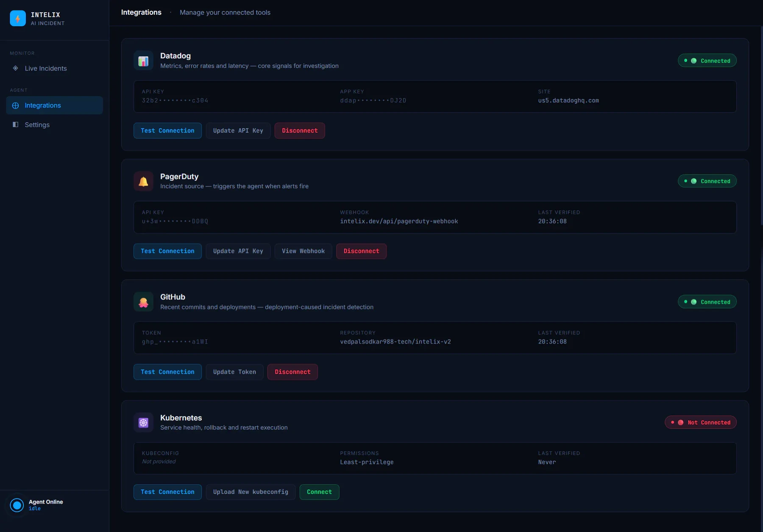The height and width of the screenshot is (532, 763).
Task: Click the Datadog bar chart icon
Action: coord(143,61)
